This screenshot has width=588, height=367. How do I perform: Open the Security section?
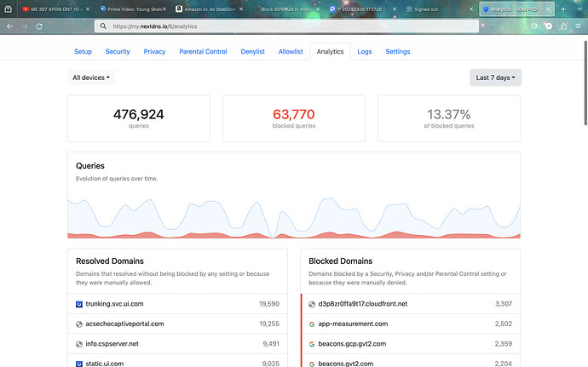click(118, 51)
